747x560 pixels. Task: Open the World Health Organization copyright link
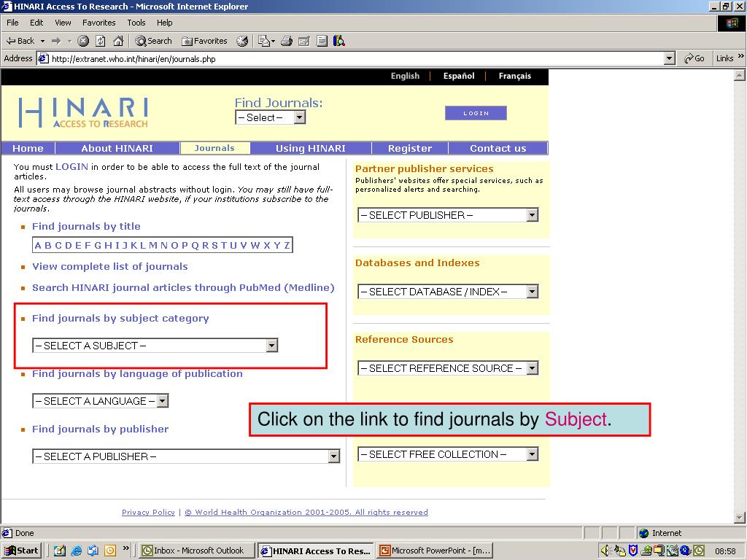(x=306, y=513)
